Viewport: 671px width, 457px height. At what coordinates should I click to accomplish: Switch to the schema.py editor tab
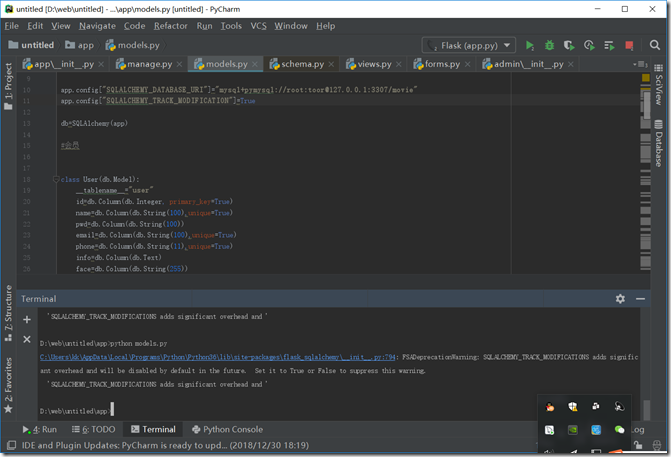click(x=302, y=64)
